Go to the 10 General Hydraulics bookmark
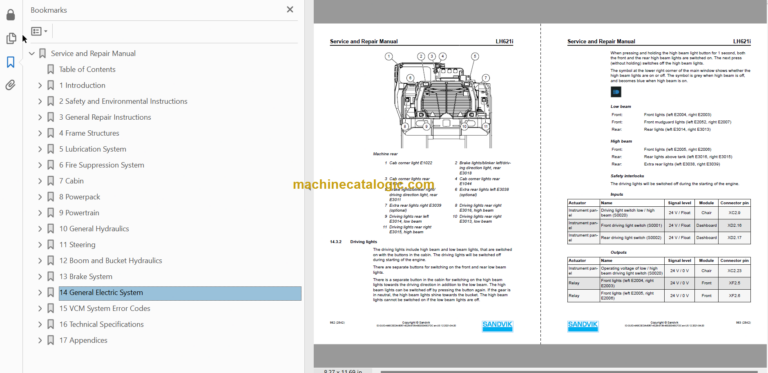 94,229
